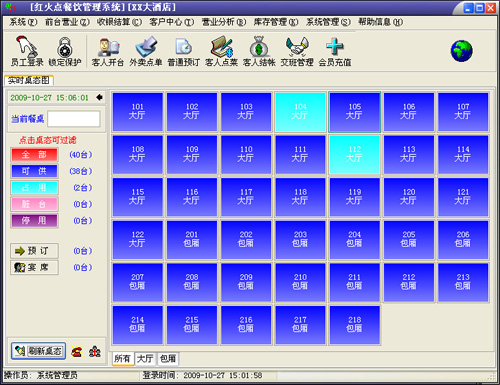Click the 交班管理 handshake icon
The image size is (500, 385).
click(297, 51)
